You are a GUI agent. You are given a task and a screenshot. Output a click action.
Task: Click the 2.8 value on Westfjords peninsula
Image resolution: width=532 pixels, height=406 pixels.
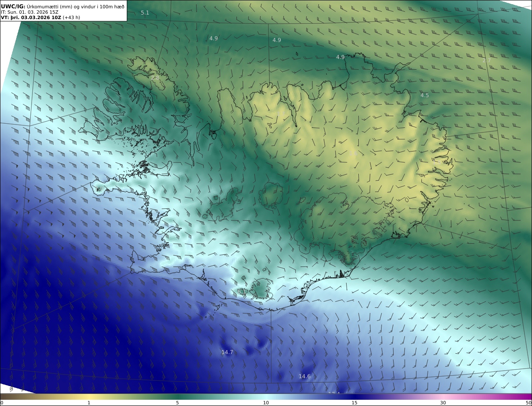pos(155,78)
